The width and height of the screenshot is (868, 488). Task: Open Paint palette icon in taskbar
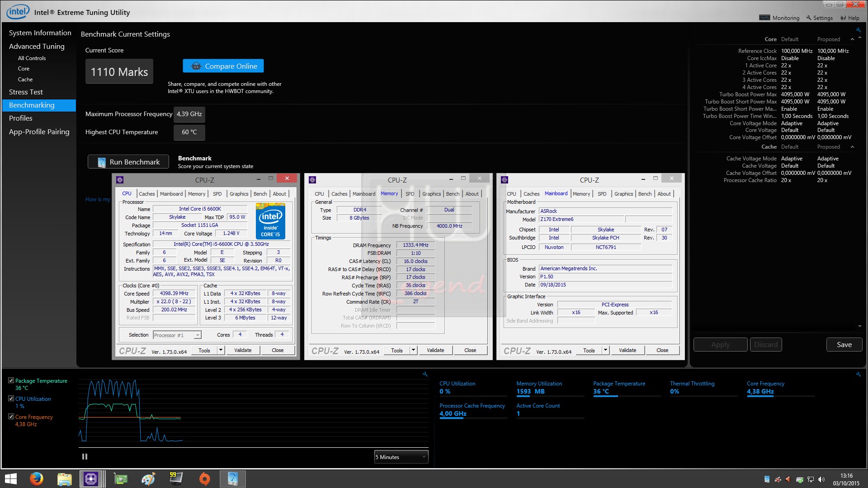(148, 479)
